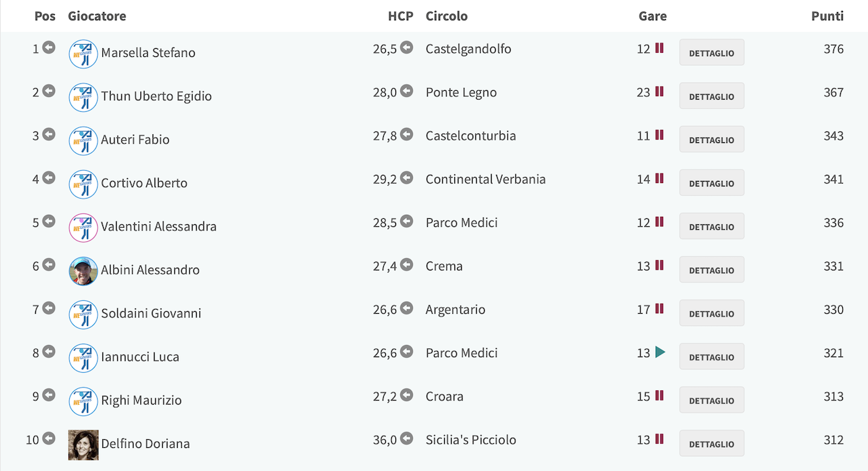This screenshot has width=868, height=471.
Task: Select the Thun Uberto Egidio player name
Action: (157, 96)
